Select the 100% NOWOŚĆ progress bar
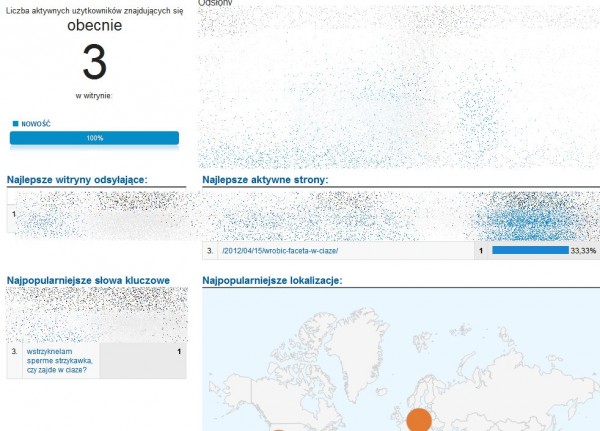The height and width of the screenshot is (431, 600). click(x=94, y=138)
